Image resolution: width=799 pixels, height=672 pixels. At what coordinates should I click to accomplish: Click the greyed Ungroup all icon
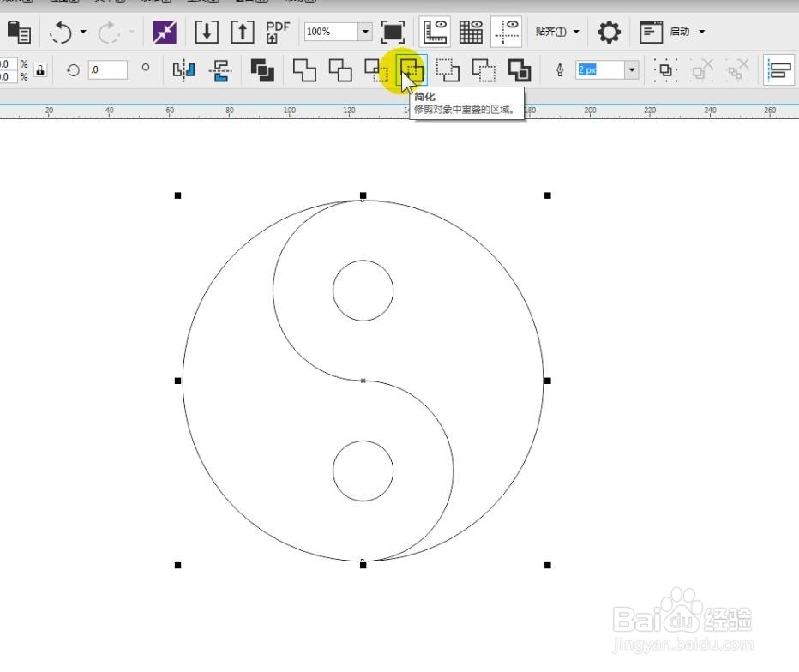click(738, 69)
